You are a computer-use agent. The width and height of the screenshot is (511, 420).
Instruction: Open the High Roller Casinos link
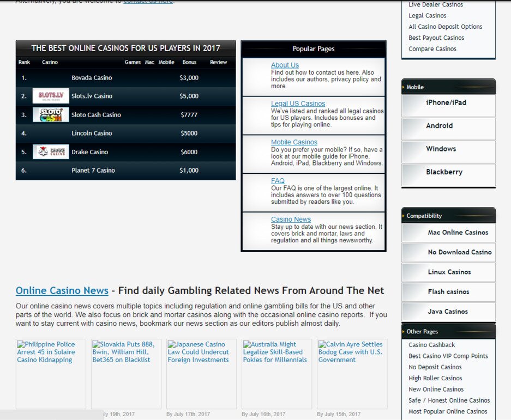[435, 378]
